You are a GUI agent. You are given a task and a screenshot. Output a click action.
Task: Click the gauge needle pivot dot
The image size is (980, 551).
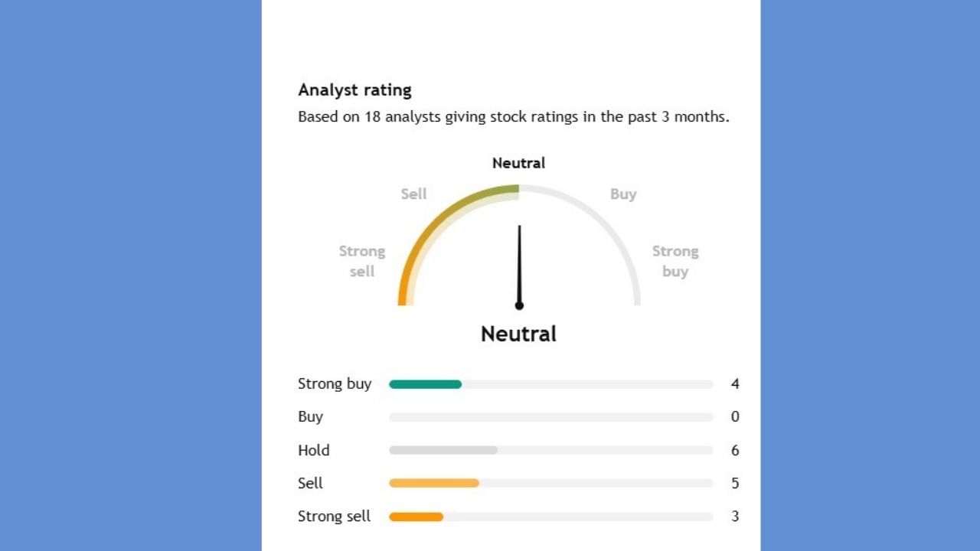(519, 305)
